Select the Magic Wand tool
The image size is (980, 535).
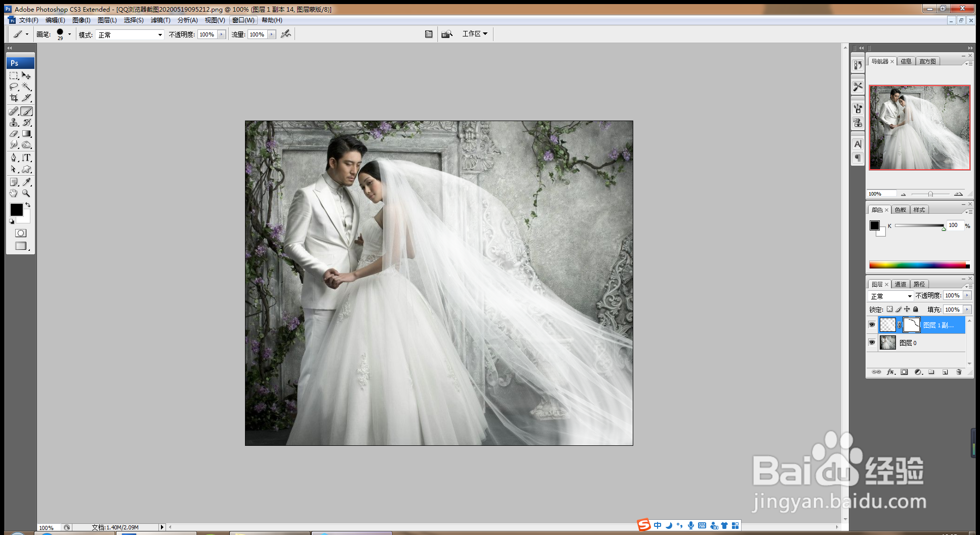[27, 87]
